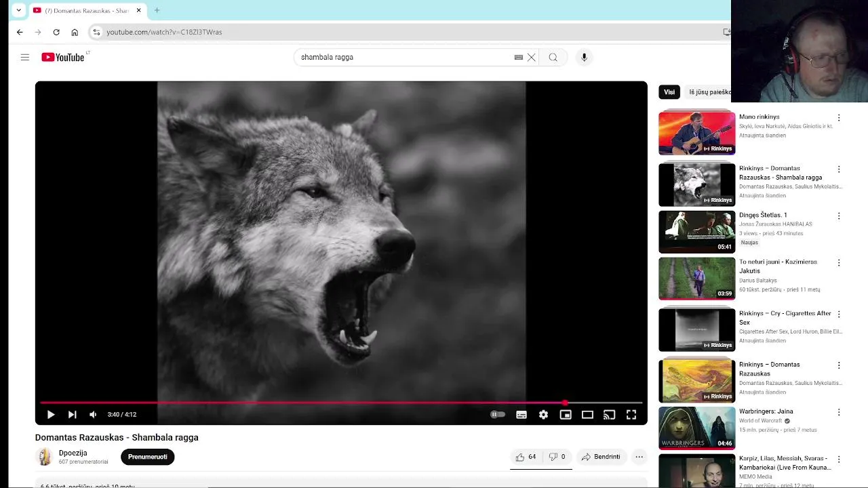Open more actions under the video
The width and height of the screenshot is (868, 488).
639,457
